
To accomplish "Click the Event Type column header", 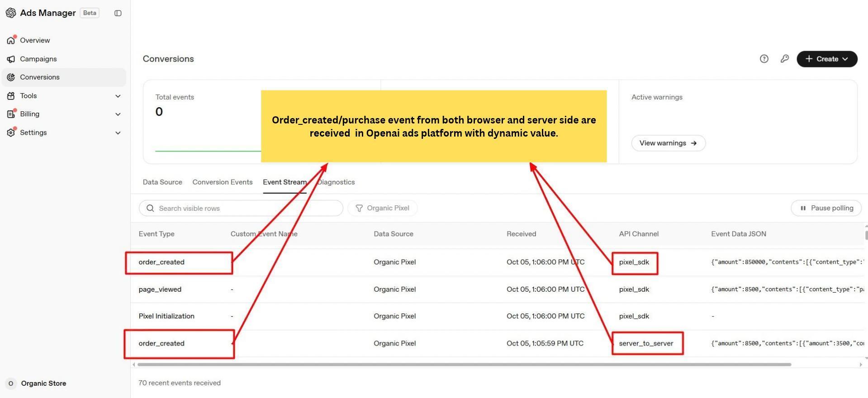I will click(157, 234).
